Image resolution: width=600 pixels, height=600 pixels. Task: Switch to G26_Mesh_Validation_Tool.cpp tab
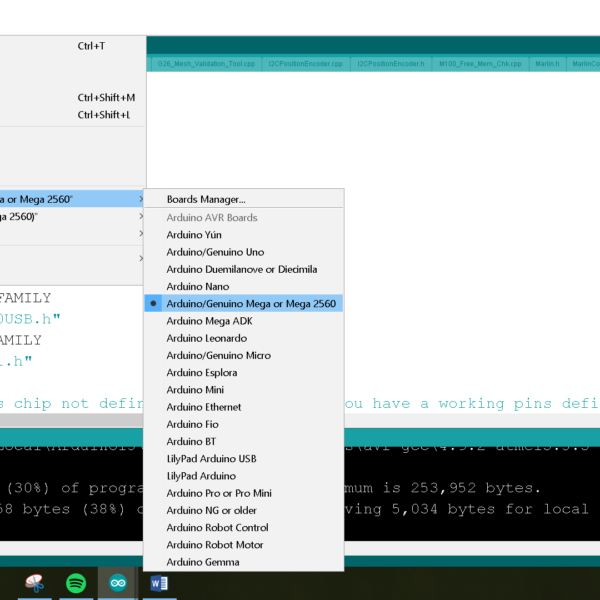(x=206, y=64)
